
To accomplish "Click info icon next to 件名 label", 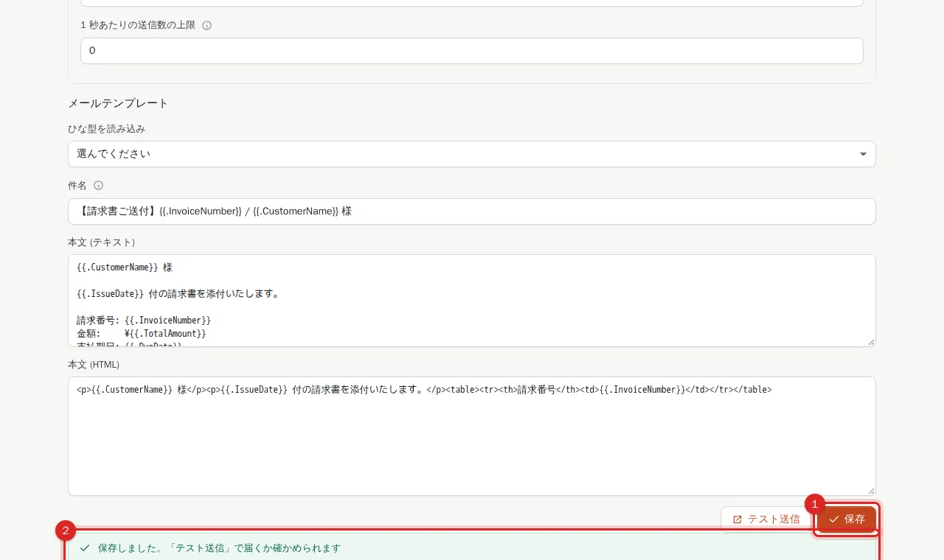I will tap(98, 186).
